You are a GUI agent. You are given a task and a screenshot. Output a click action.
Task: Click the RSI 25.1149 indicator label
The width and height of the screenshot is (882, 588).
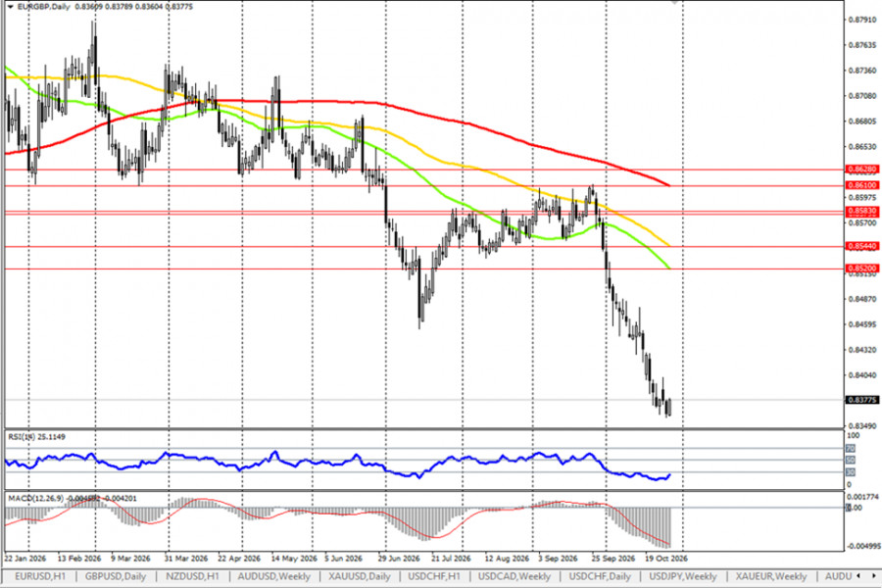(x=36, y=437)
